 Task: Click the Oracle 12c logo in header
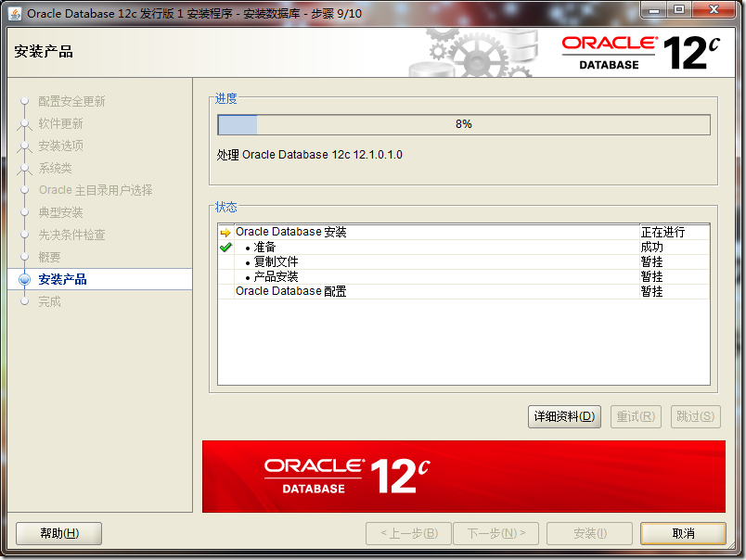tap(641, 52)
